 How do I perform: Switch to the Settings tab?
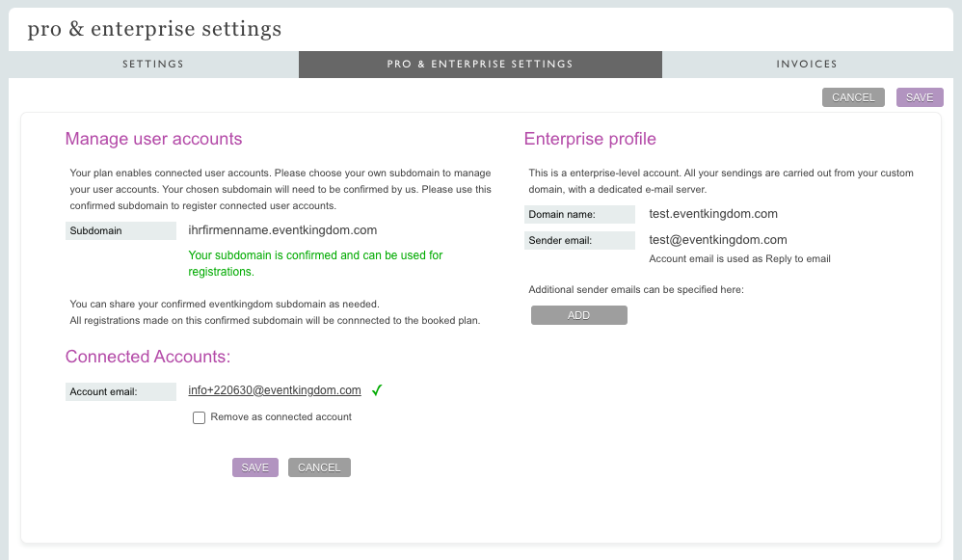tap(153, 65)
